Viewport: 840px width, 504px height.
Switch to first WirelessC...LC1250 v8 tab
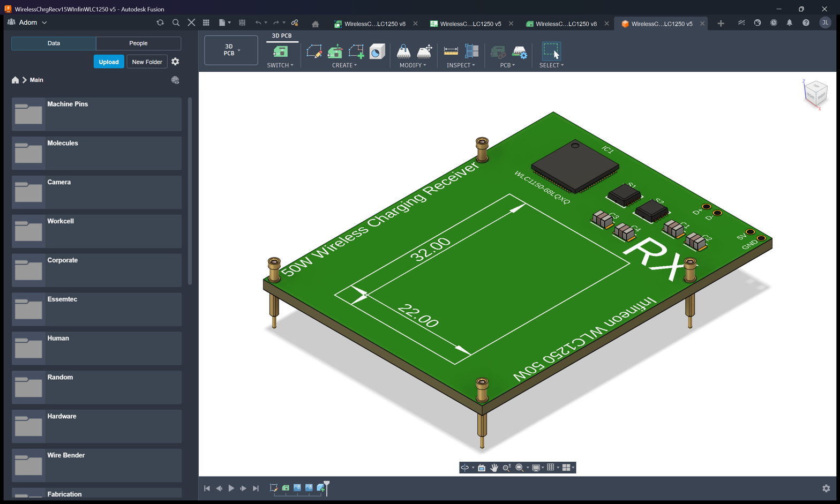(375, 24)
